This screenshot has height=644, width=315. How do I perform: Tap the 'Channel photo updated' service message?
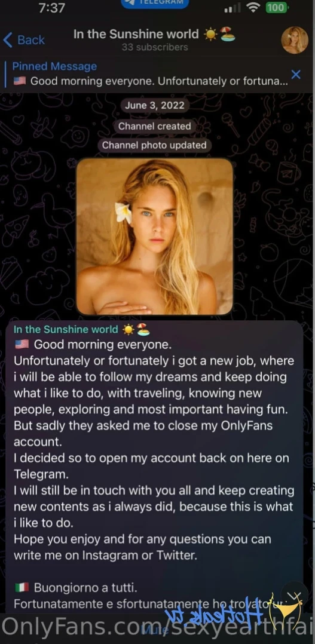coord(154,145)
